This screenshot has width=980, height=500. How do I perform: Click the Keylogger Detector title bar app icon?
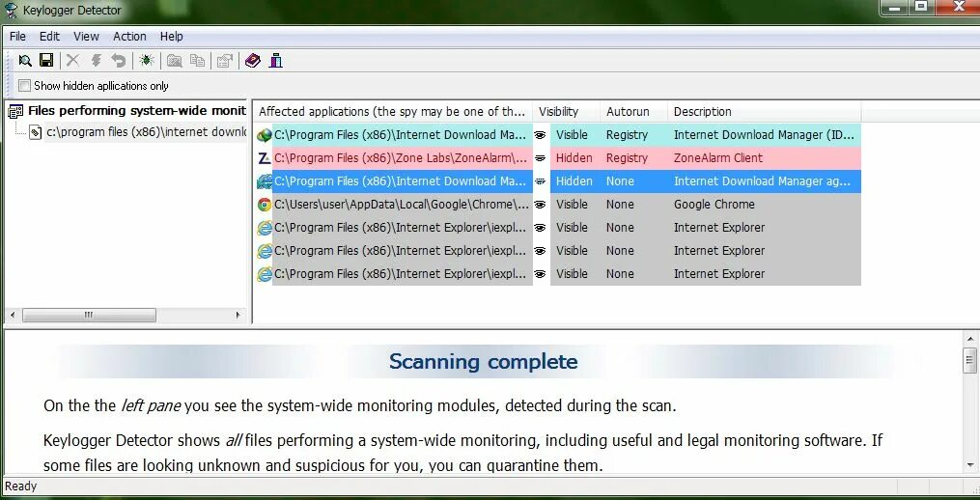(x=11, y=11)
